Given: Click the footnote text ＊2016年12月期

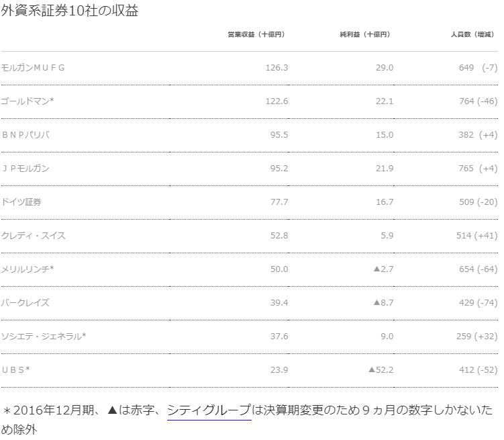Looking at the screenshot, I should click(48, 410).
